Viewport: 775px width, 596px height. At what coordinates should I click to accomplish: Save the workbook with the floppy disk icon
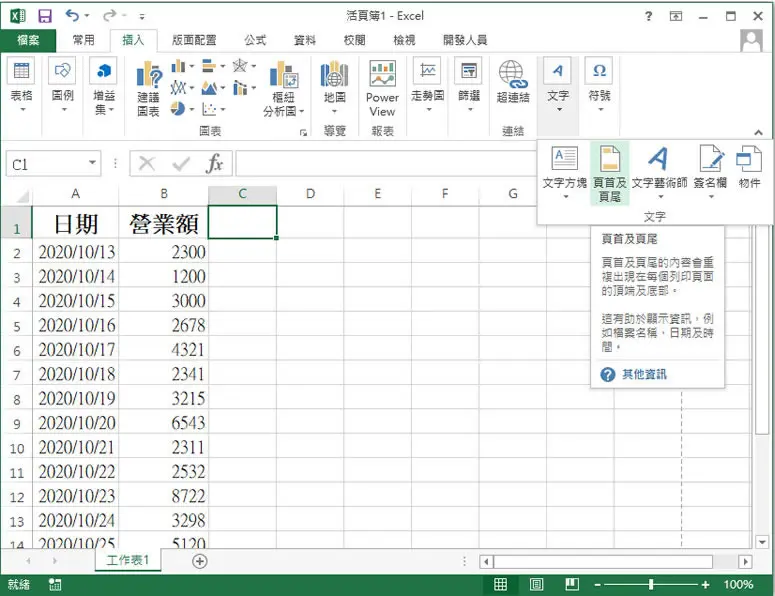(45, 16)
